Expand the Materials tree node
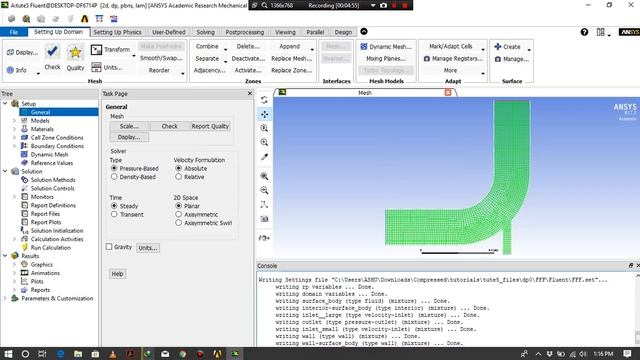Image resolution: width=640 pixels, height=360 pixels. 14,129
